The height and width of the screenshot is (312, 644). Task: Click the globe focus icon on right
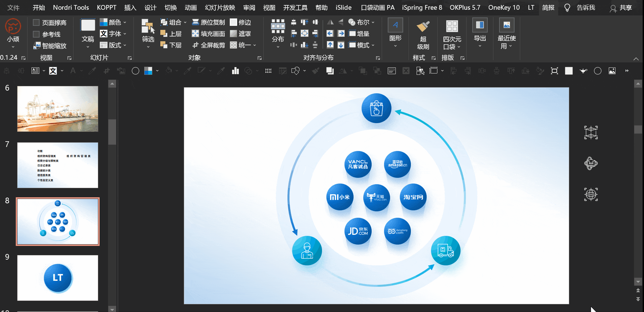tap(591, 194)
